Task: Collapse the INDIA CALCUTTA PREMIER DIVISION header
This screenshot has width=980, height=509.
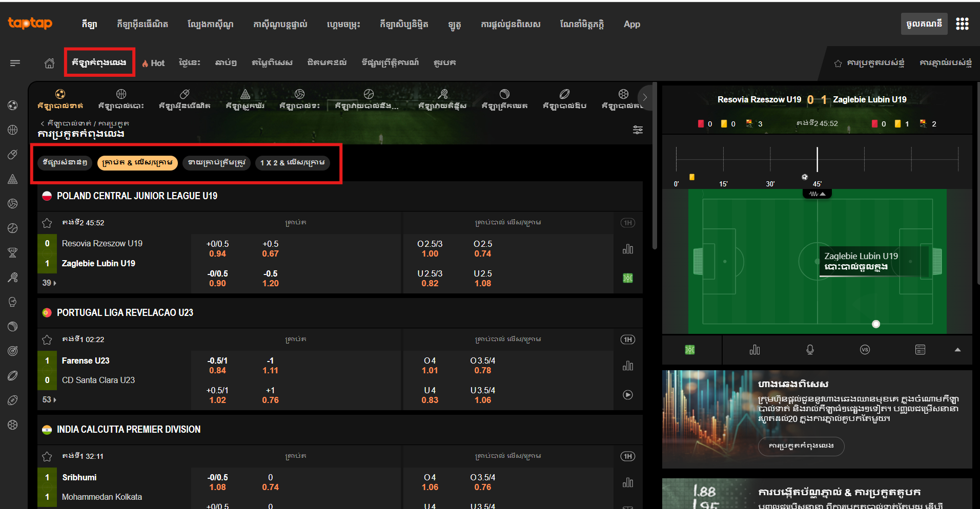Action: (340, 429)
